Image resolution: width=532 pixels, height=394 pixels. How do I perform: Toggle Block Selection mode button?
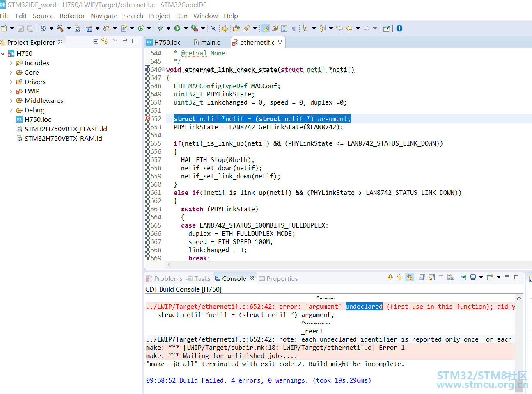pyautogui.click(x=284, y=28)
